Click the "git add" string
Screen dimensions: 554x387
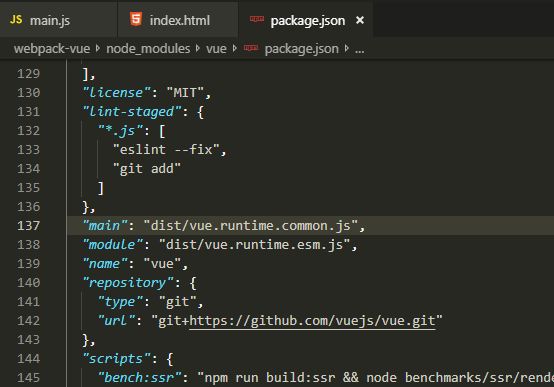point(147,169)
